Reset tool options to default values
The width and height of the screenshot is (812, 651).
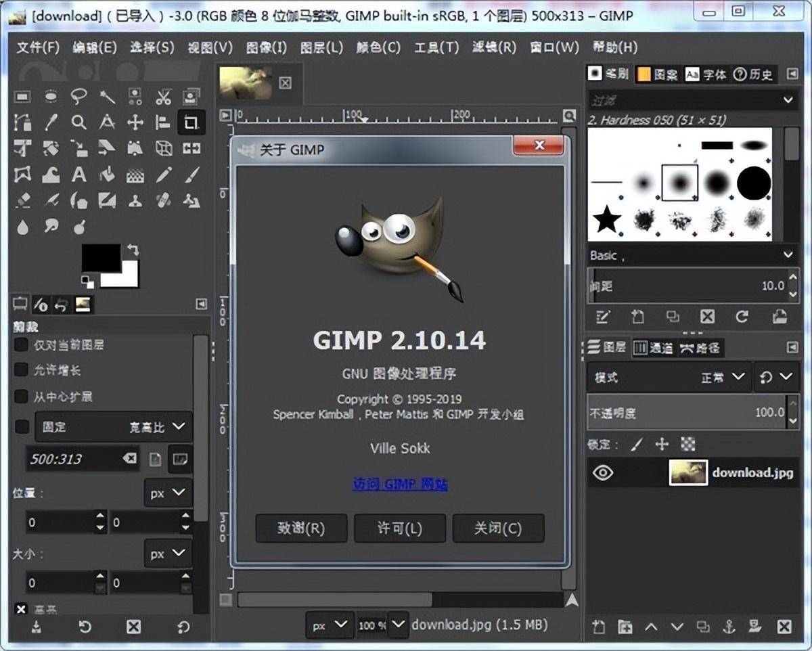click(x=183, y=627)
